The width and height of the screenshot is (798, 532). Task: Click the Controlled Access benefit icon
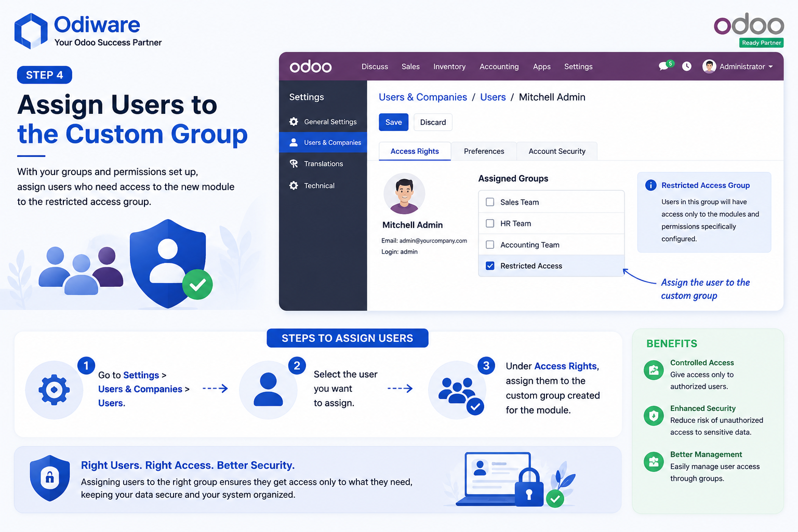click(x=654, y=370)
